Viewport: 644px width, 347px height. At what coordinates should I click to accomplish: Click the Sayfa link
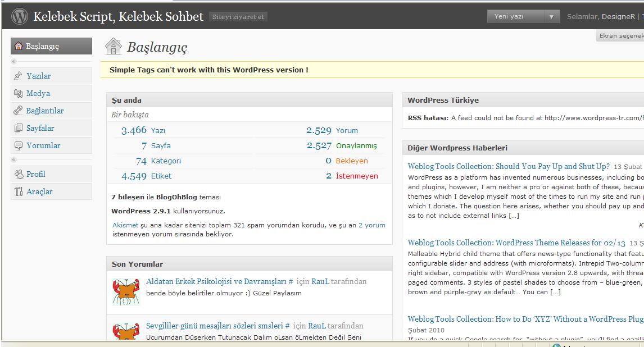coord(161,145)
